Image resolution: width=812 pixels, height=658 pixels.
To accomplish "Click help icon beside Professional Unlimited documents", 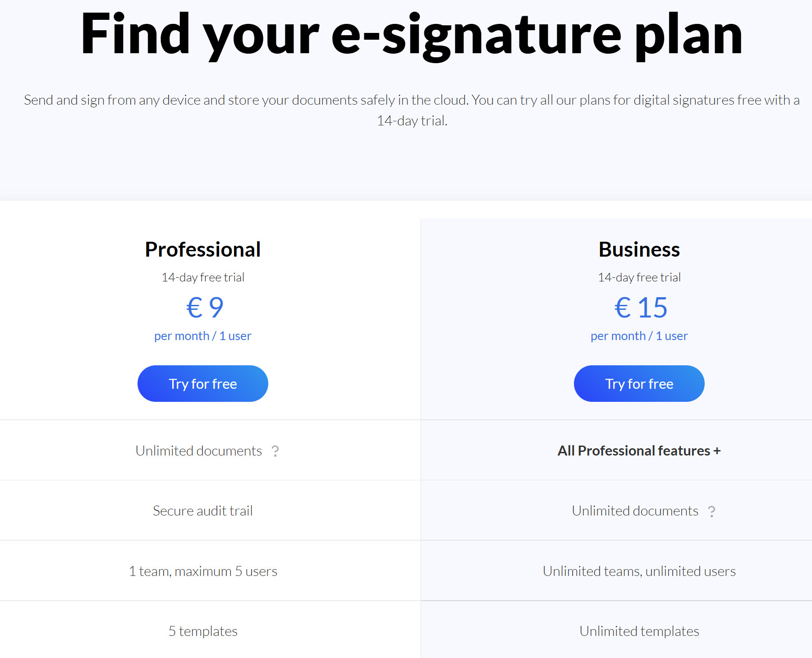I will coord(275,451).
